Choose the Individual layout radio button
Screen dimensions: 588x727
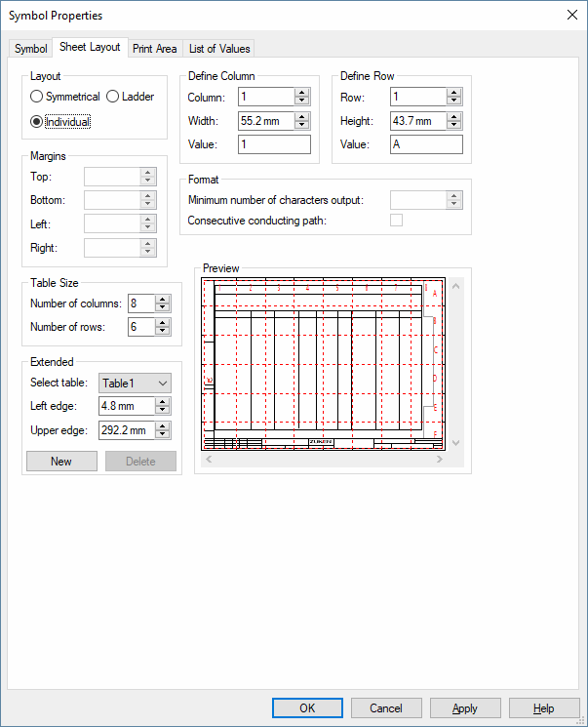pos(37,122)
